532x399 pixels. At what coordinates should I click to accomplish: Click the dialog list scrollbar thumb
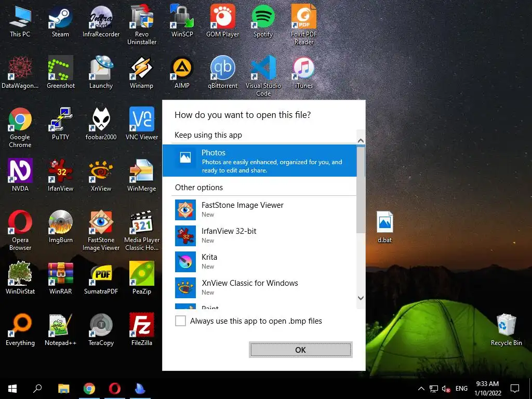pyautogui.click(x=361, y=189)
